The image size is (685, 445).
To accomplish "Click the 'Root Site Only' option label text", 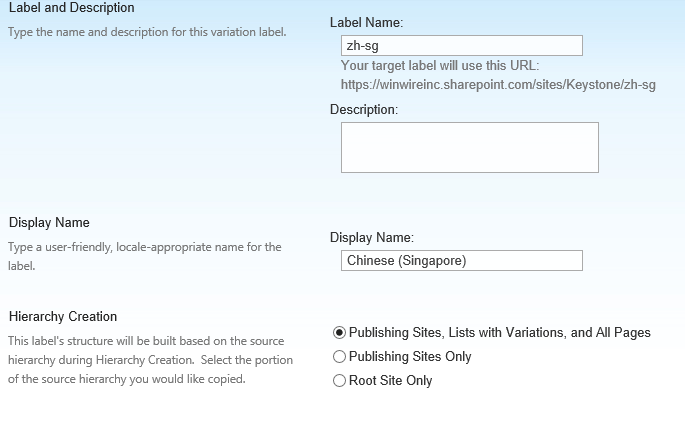I will [x=391, y=380].
